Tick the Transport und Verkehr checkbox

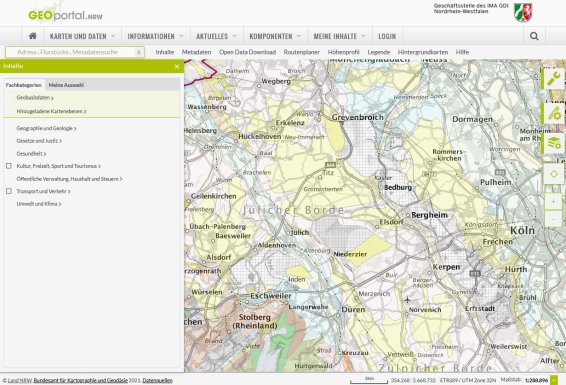9,191
